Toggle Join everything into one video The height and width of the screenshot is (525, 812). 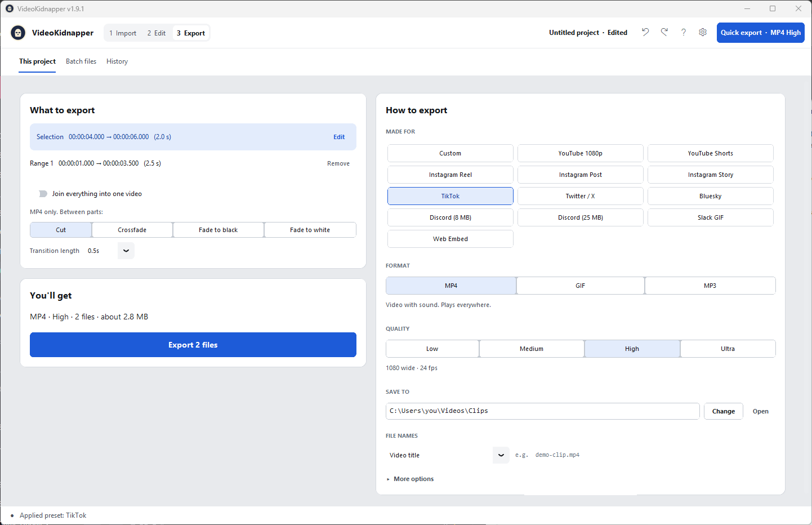[43, 194]
